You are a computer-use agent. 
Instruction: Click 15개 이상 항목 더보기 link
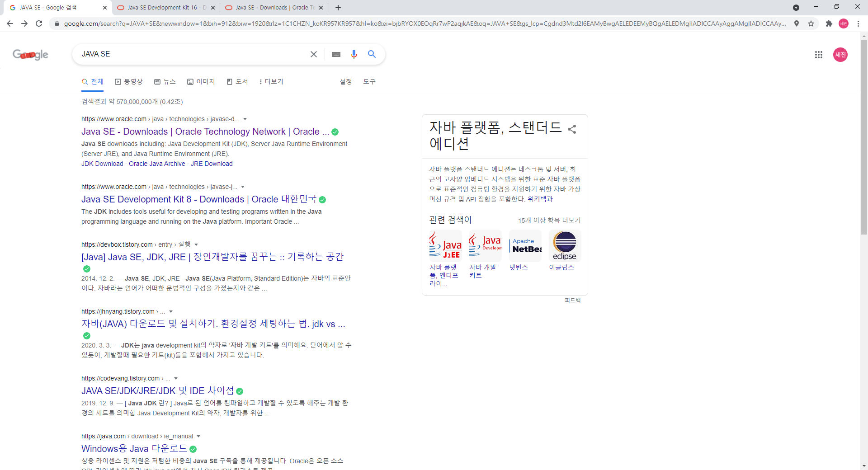(x=549, y=221)
